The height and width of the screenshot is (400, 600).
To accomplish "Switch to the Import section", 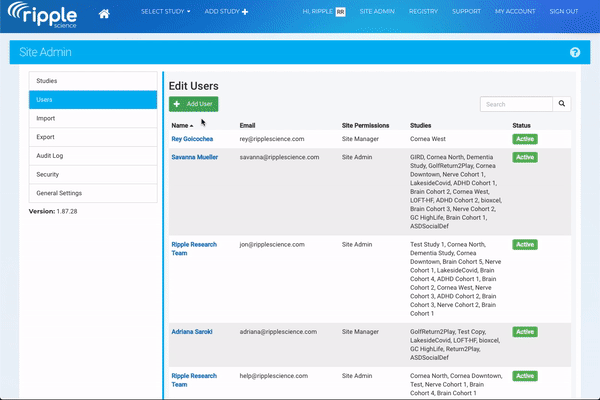I will click(93, 118).
